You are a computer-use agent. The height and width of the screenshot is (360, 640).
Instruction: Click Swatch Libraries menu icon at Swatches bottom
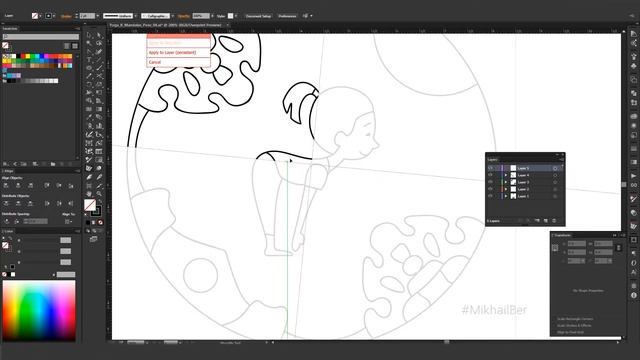click(x=6, y=164)
